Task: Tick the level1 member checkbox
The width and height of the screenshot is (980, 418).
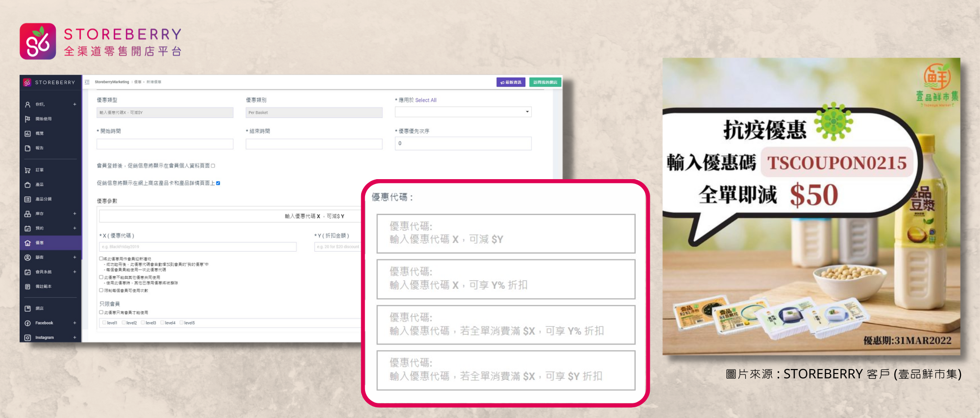Action: [x=104, y=323]
